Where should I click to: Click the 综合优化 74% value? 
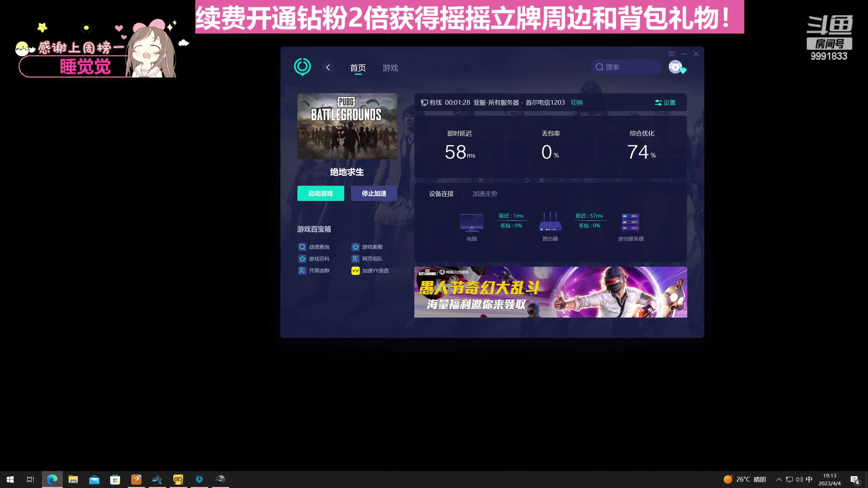(642, 152)
